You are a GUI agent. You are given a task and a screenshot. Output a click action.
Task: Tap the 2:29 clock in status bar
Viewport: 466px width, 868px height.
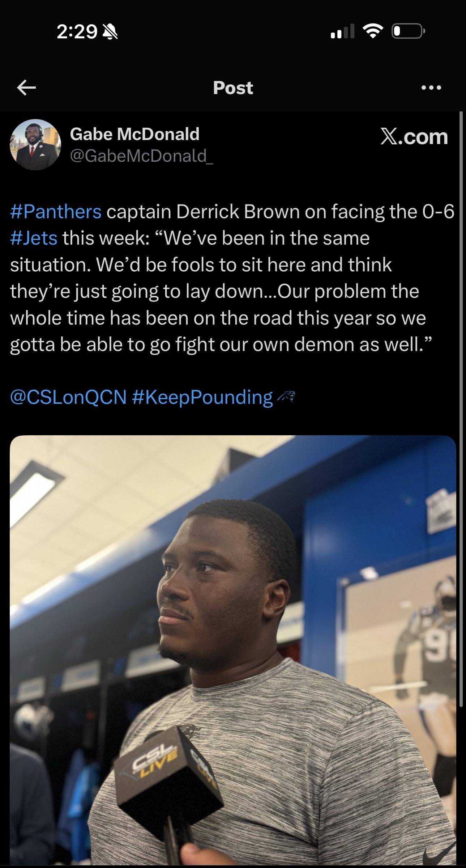click(x=77, y=32)
